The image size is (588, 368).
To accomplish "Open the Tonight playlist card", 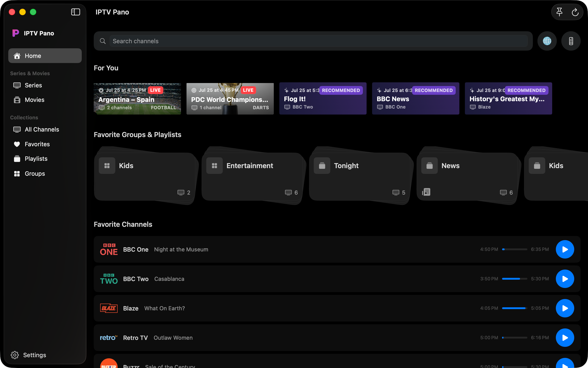I will pos(360,176).
